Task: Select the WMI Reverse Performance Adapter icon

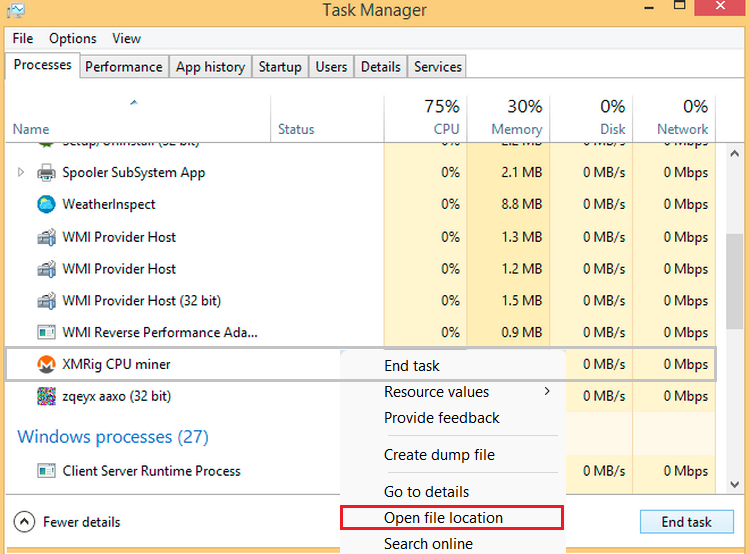Action: (x=46, y=333)
